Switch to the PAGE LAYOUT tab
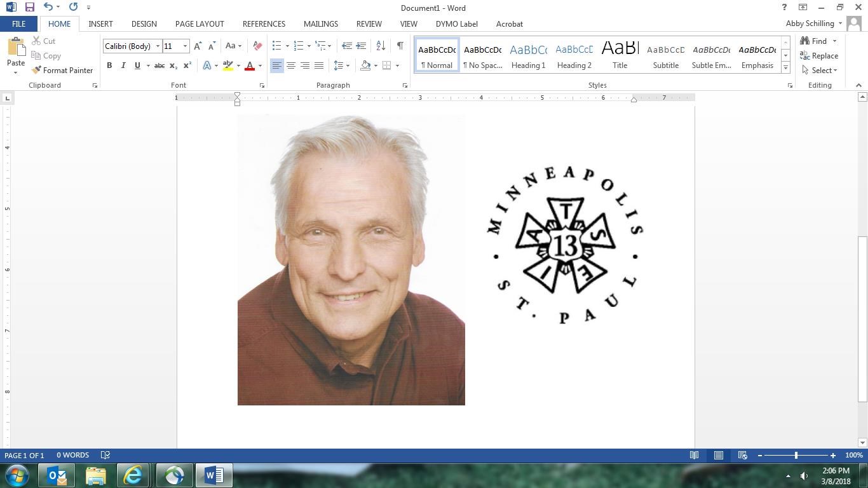 pos(200,24)
